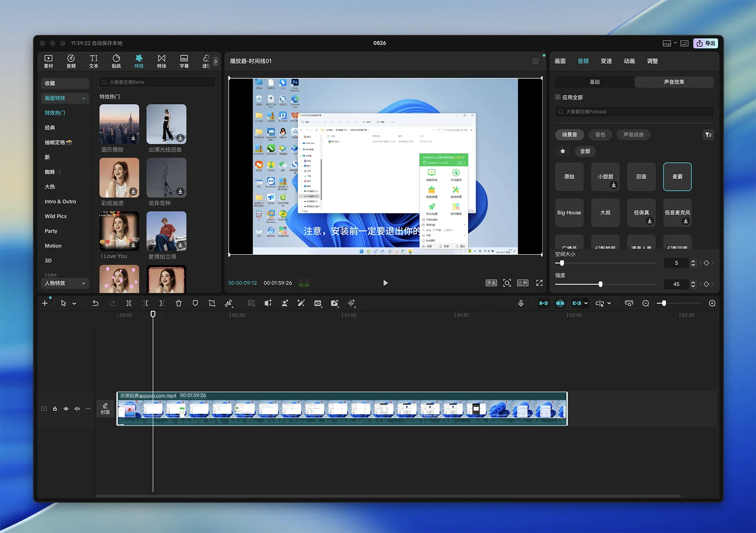
Task: Zoom out the timeline
Action: pos(646,303)
